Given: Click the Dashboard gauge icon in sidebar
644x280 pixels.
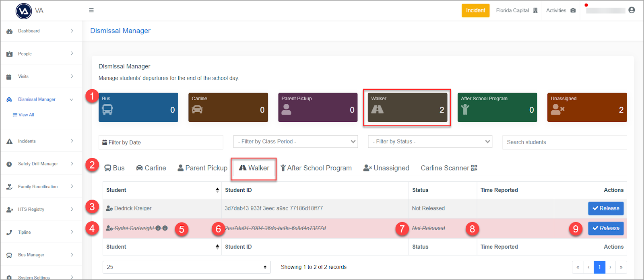Looking at the screenshot, I should [x=9, y=31].
